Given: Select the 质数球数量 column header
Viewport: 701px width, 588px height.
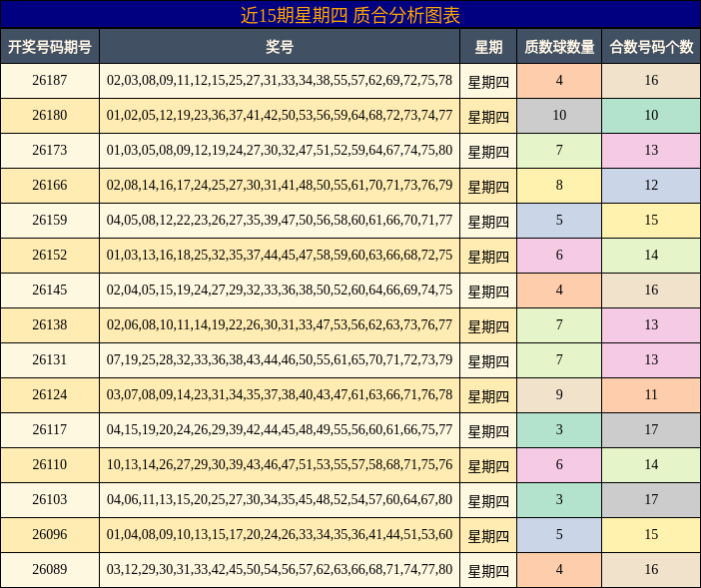Looking at the screenshot, I should [559, 47].
